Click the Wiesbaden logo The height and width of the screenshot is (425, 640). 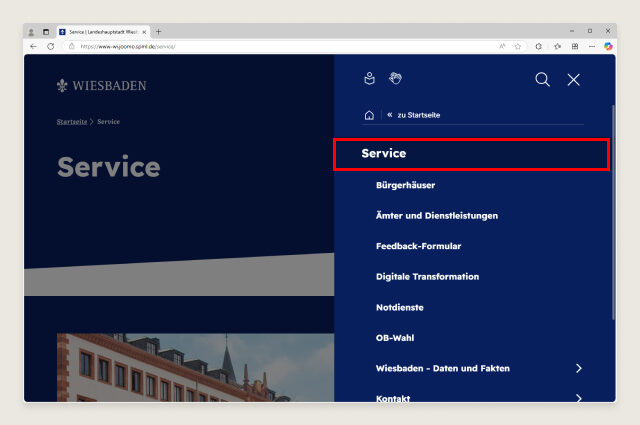[x=102, y=85]
